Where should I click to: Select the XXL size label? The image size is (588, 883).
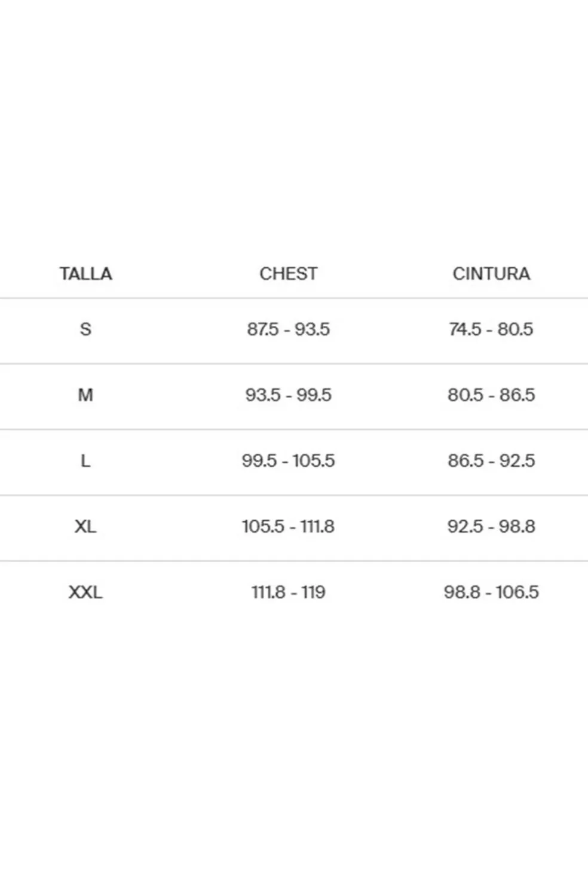[x=85, y=592]
